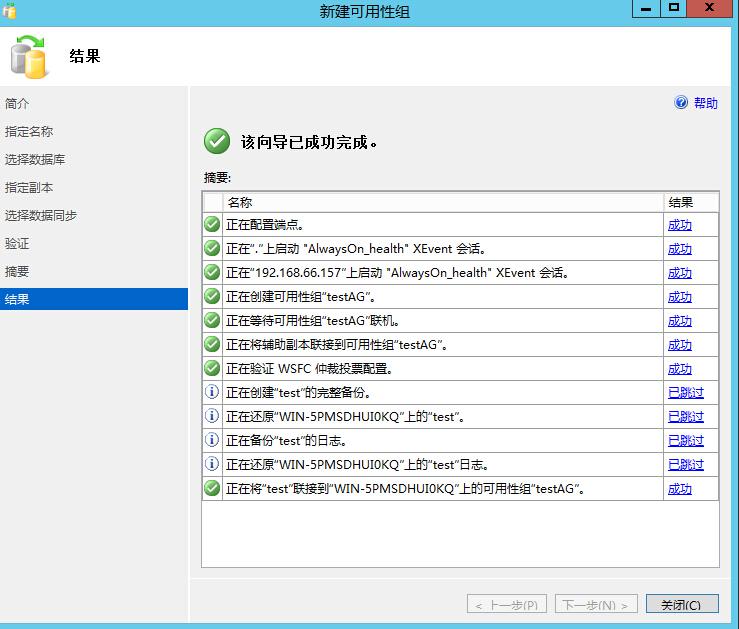Select highlighted 结果 step in the sidebar

point(94,299)
